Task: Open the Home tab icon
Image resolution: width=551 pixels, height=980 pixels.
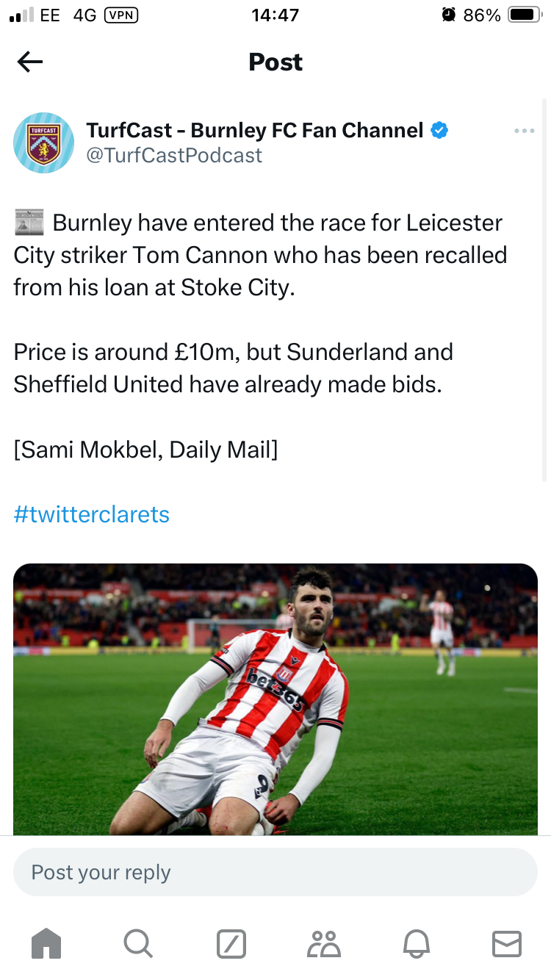Action: pos(46,943)
